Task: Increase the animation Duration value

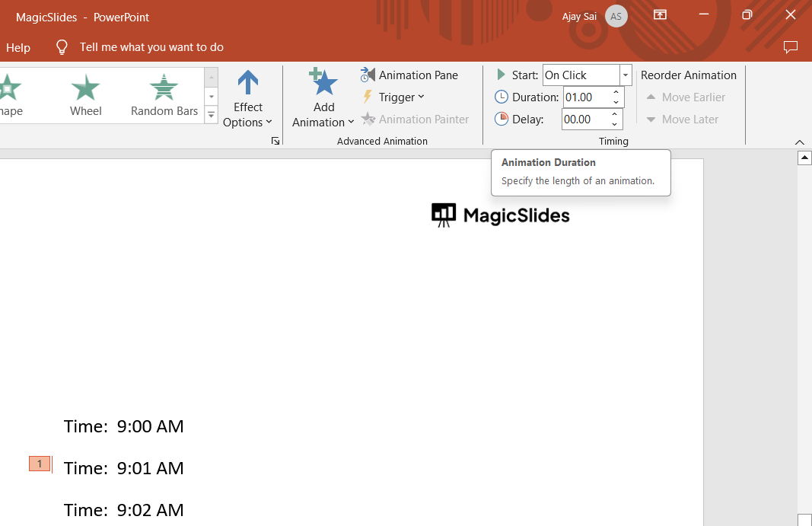Action: coord(616,92)
